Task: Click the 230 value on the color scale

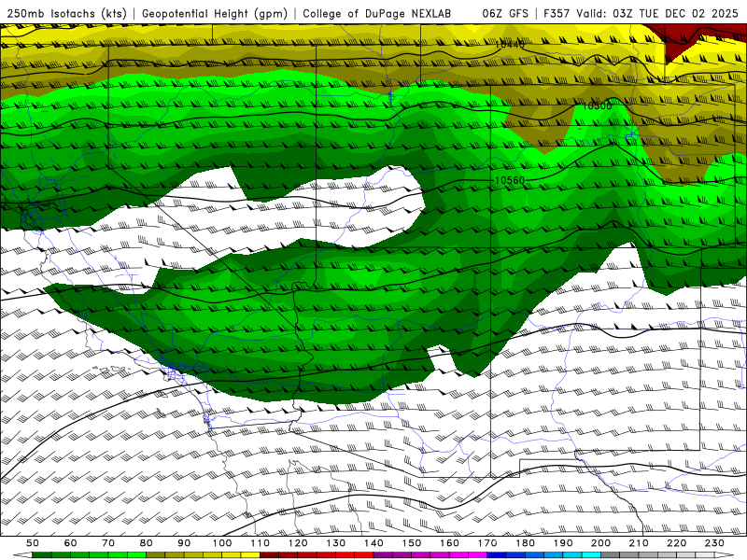Action: tap(714, 543)
